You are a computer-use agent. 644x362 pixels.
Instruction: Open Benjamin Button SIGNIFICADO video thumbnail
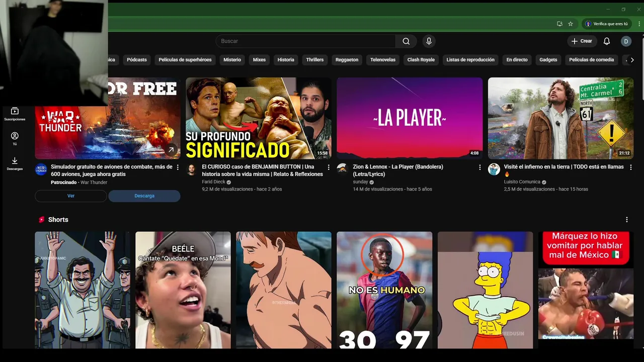(x=259, y=118)
